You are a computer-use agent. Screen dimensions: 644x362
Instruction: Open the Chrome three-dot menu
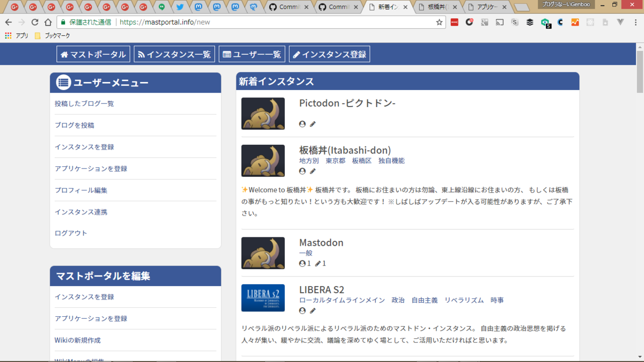point(635,22)
